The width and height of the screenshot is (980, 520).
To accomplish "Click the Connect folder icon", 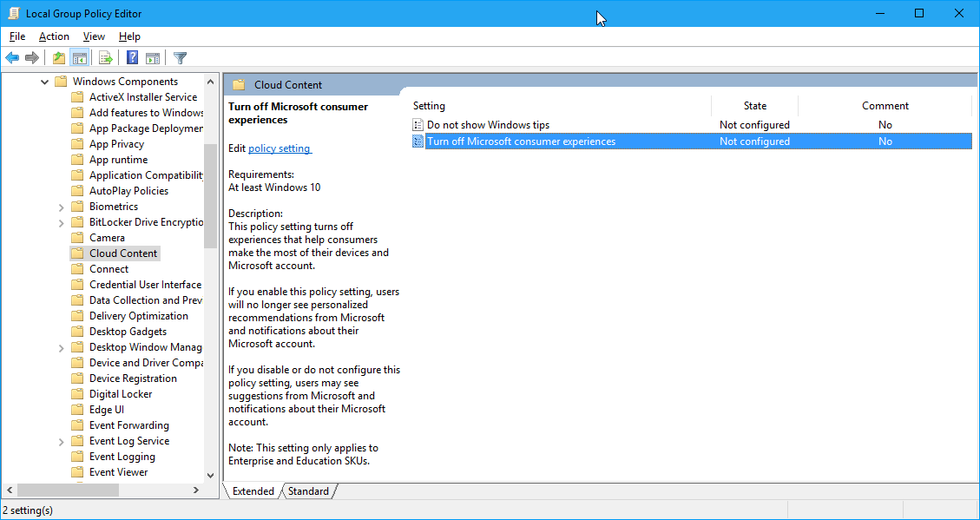I will click(x=77, y=269).
